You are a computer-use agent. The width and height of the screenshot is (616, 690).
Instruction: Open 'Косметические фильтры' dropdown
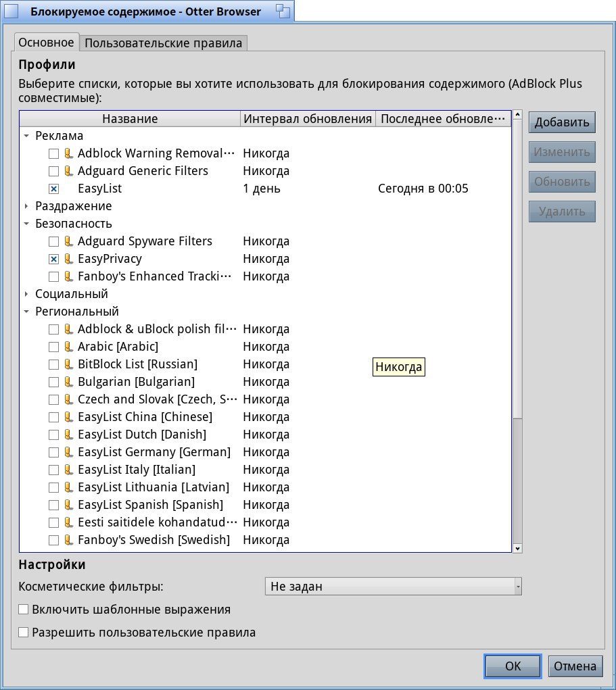click(x=394, y=587)
